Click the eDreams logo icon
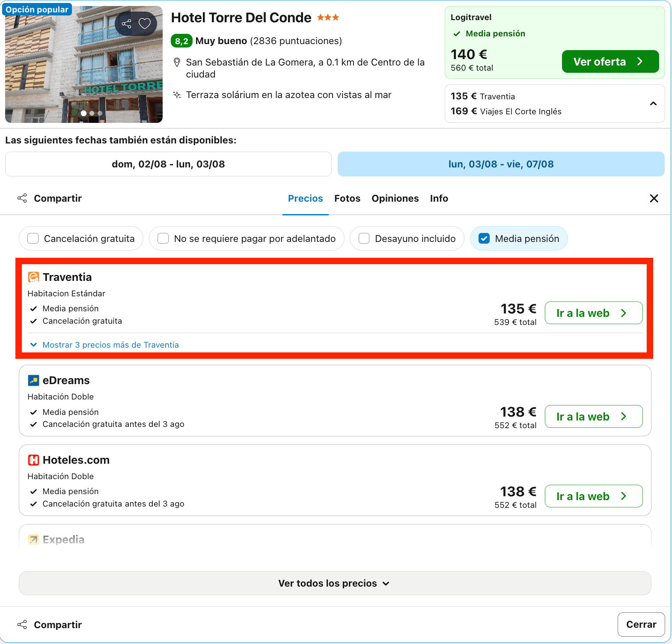This screenshot has width=672, height=644. point(33,380)
